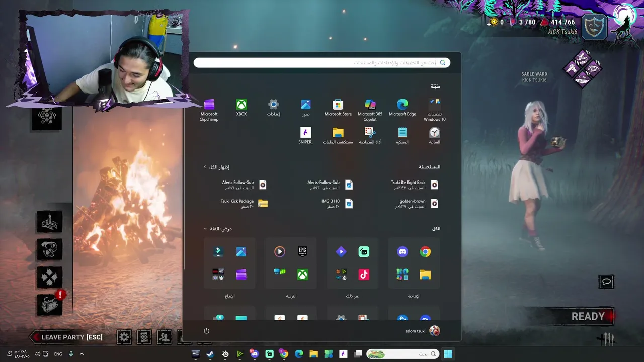Launch Epic Games in the الترفيه group
Screen dimensions: 644x362
pyautogui.click(x=302, y=251)
